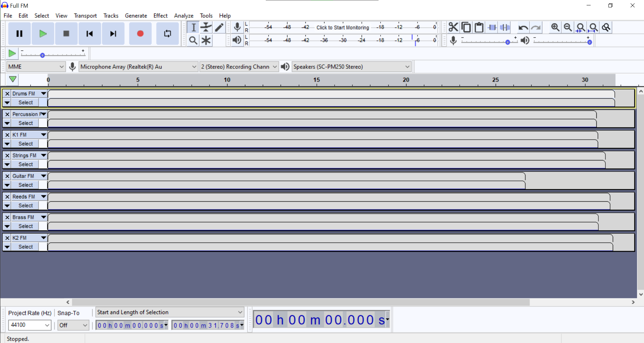This screenshot has width=644, height=343.
Task: Click the Pause transport button
Action: click(19, 34)
